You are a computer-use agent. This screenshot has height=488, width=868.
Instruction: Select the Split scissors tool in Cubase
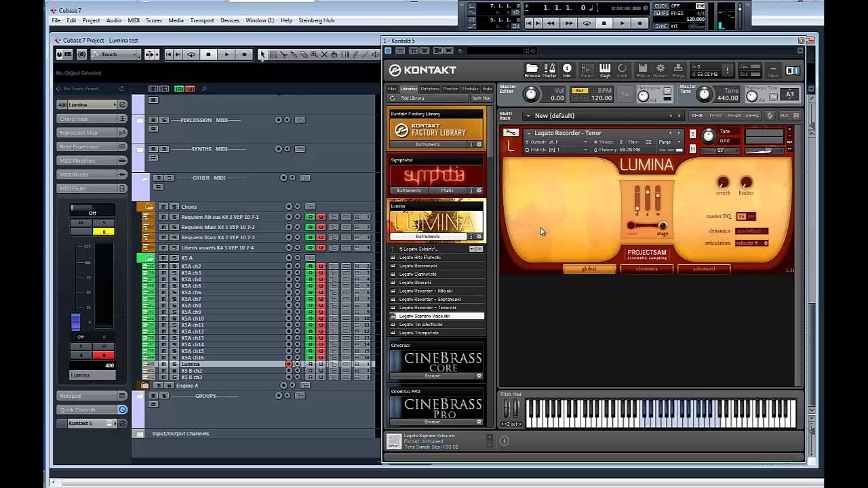tap(283, 54)
